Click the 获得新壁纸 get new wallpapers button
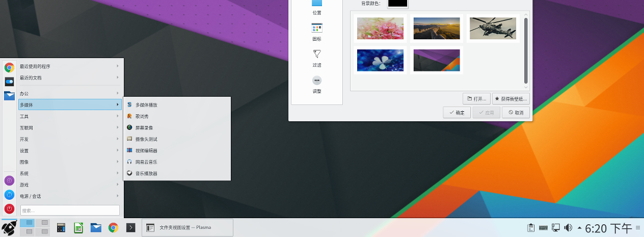The height and width of the screenshot is (237, 644). tap(511, 99)
